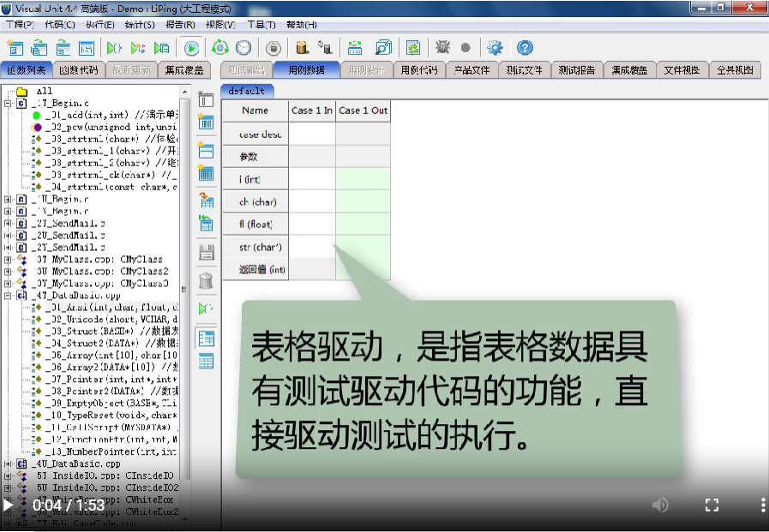Click the Case 1 In cell for i (int)
Image resolution: width=769 pixels, height=532 pixels.
pyautogui.click(x=312, y=179)
